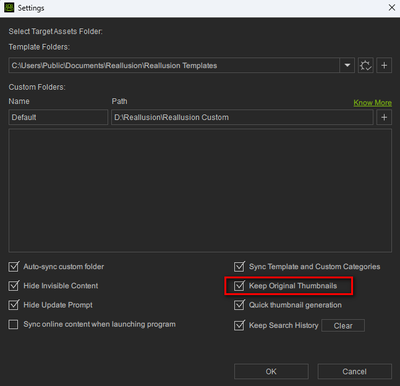The height and width of the screenshot is (386, 400).
Task: Click the Template Folders label
Action: pyautogui.click(x=39, y=47)
